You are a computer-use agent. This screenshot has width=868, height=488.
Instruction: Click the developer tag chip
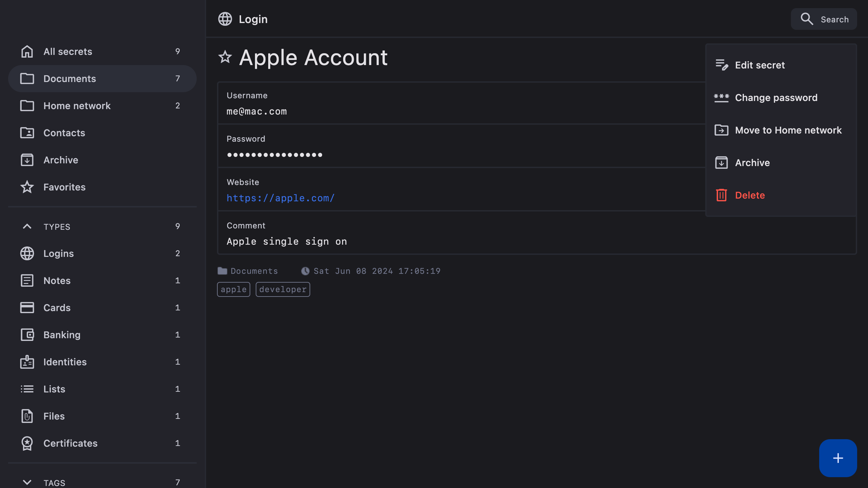coord(283,289)
